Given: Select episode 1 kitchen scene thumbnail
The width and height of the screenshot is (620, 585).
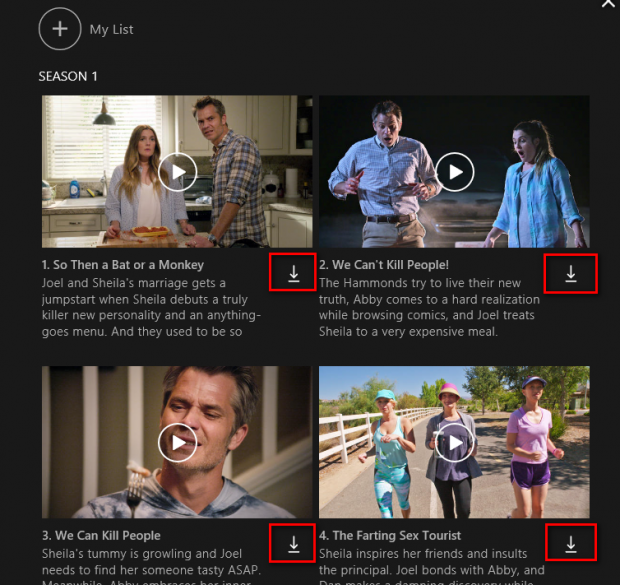Looking at the screenshot, I should tap(177, 171).
